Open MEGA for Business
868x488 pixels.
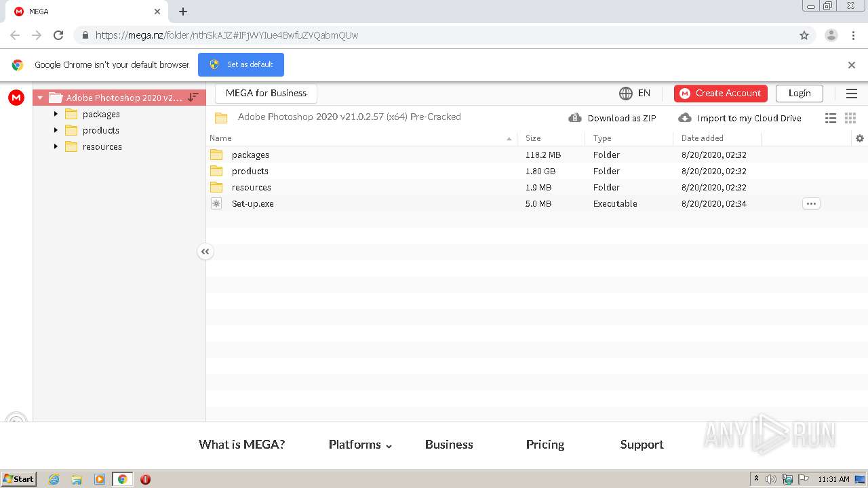(x=266, y=93)
